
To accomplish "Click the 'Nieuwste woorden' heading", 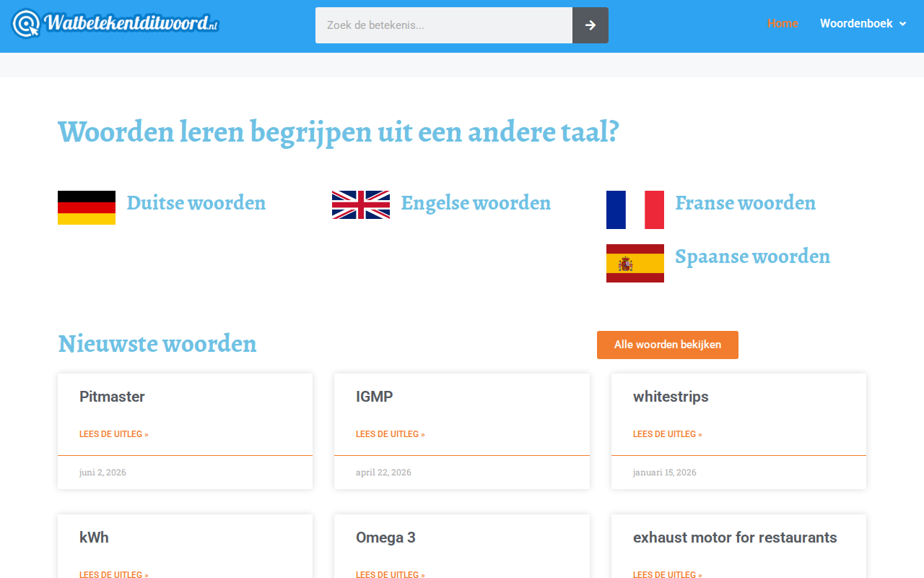I will pyautogui.click(x=157, y=343).
